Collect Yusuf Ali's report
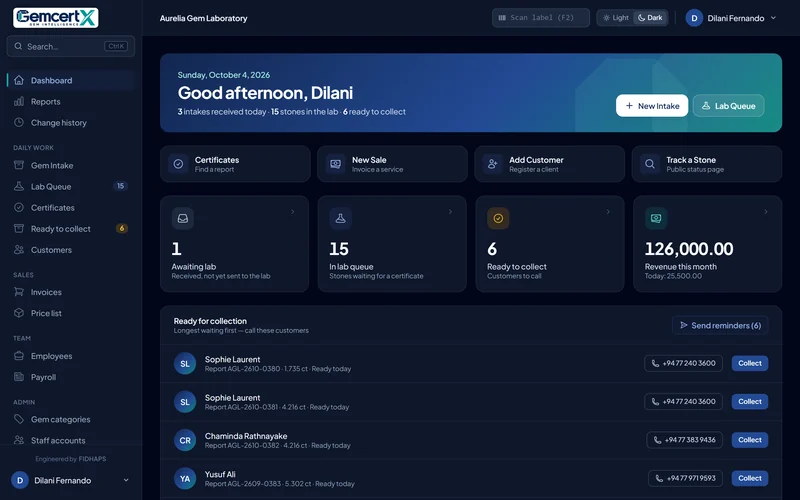The width and height of the screenshot is (800, 500). pos(749,478)
